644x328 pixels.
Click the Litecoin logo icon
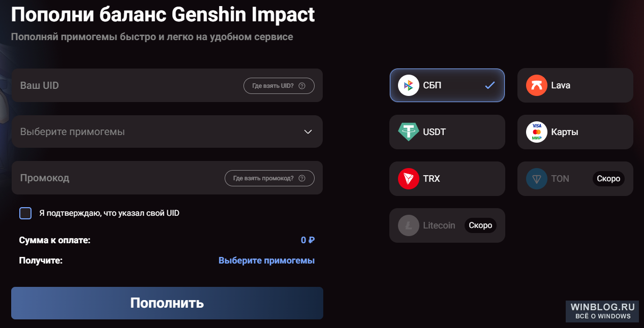409,225
